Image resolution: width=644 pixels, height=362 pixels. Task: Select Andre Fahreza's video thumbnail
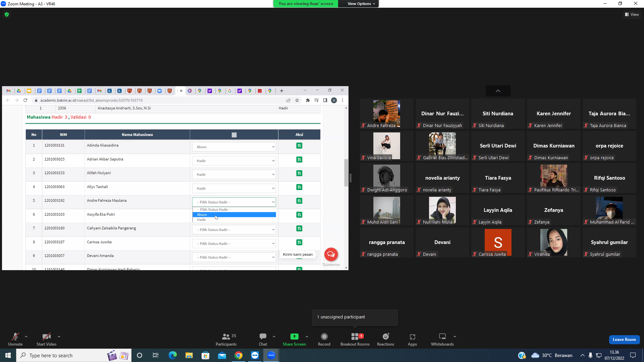[x=386, y=113]
